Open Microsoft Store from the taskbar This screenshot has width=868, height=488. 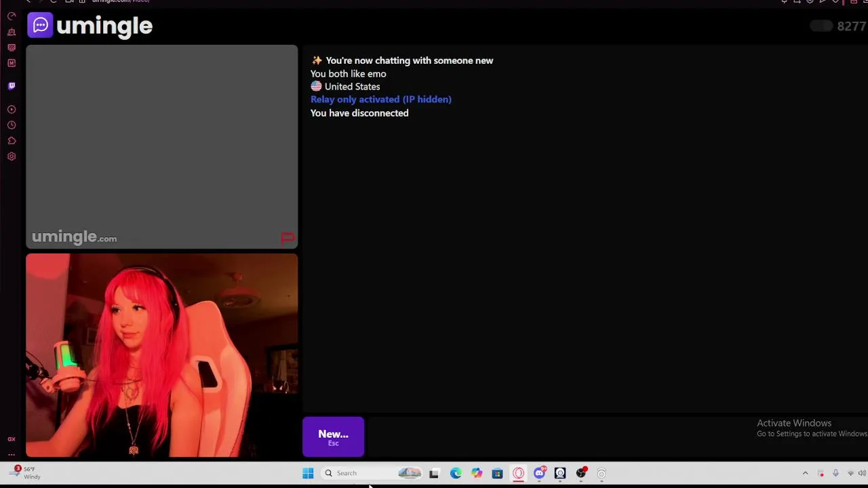pos(497,473)
